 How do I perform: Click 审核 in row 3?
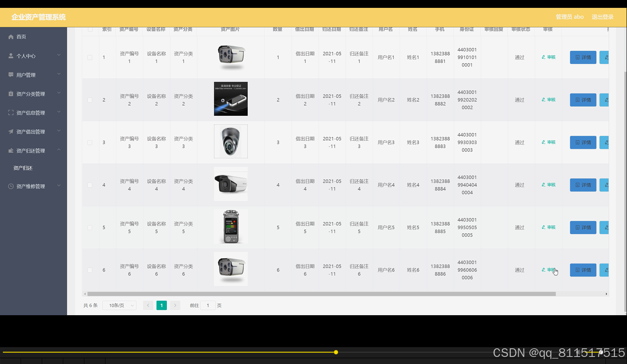click(x=548, y=142)
